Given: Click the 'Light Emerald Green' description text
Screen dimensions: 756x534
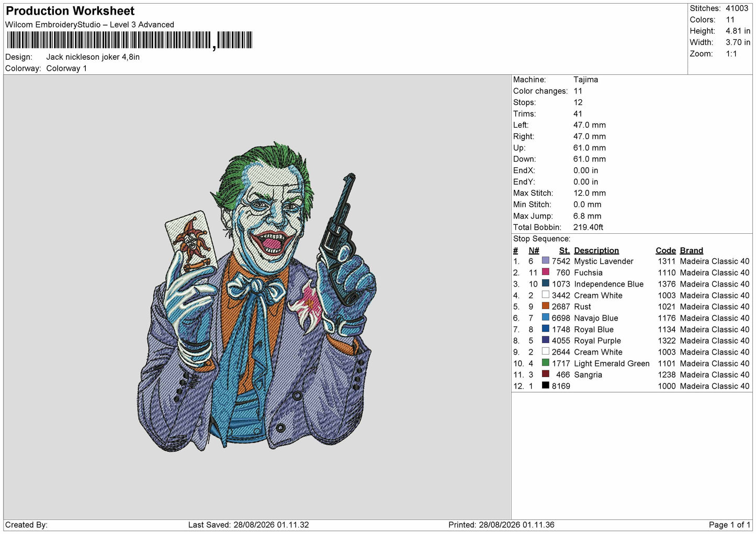Looking at the screenshot, I should [612, 363].
